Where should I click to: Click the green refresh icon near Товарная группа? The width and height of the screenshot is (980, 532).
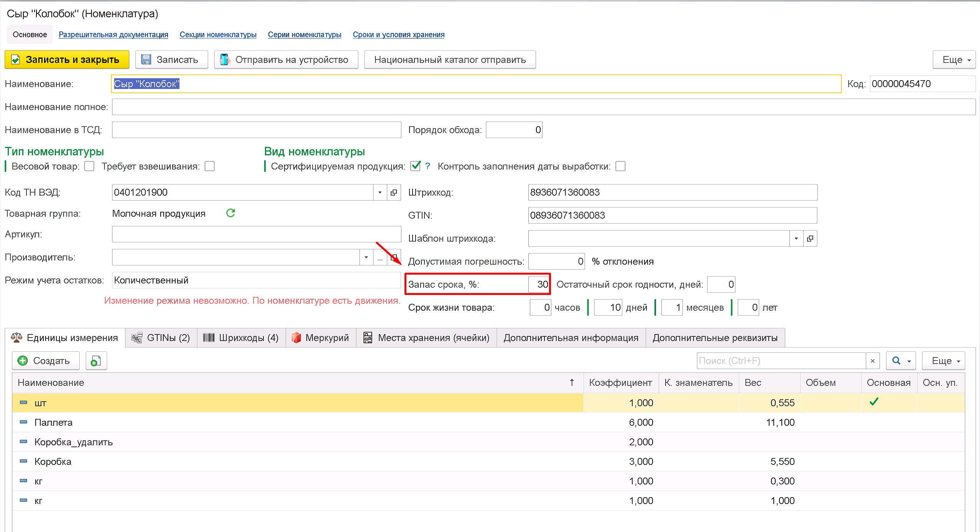(x=230, y=213)
